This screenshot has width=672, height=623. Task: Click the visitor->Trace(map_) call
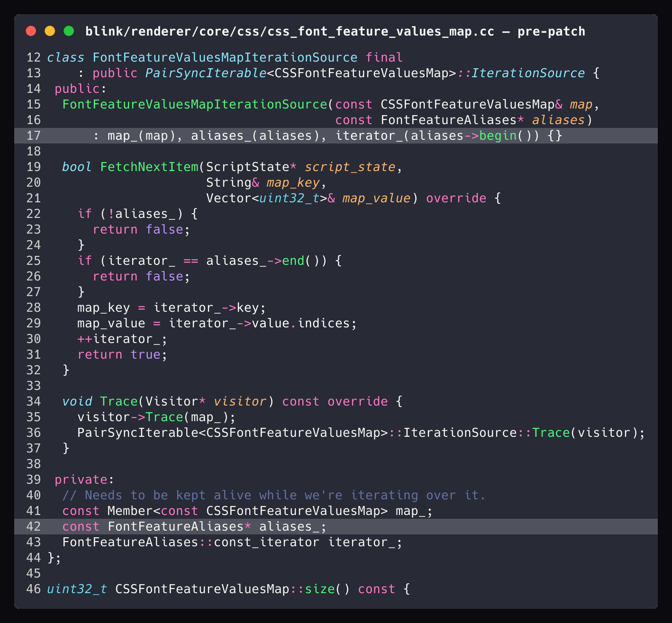click(156, 417)
